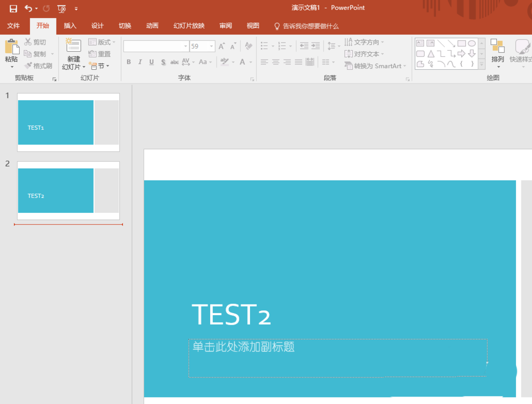
Task: Select slide 1 thumbnail TEST1
Action: pyautogui.click(x=68, y=122)
